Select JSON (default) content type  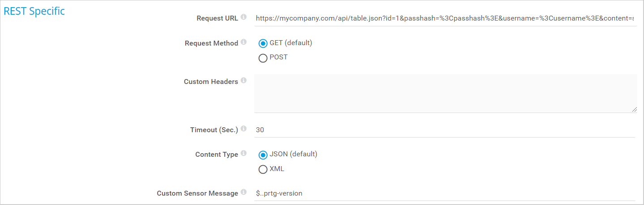[x=263, y=155]
